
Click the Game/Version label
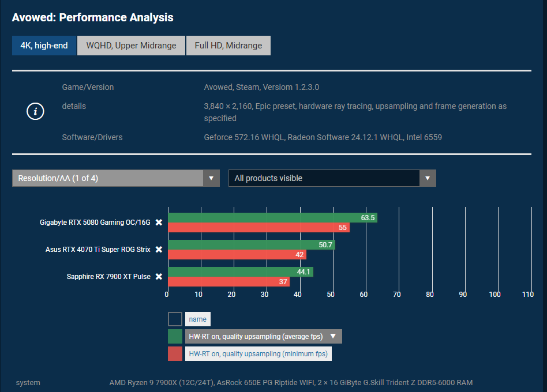point(88,87)
